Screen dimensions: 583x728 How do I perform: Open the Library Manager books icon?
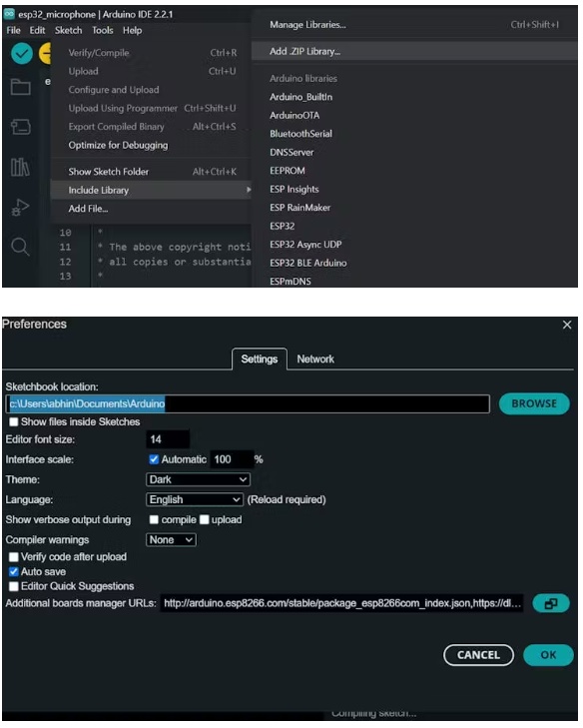point(20,167)
